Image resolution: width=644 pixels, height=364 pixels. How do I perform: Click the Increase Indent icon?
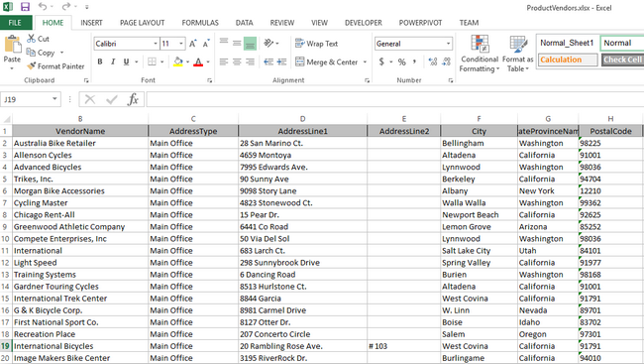[281, 61]
